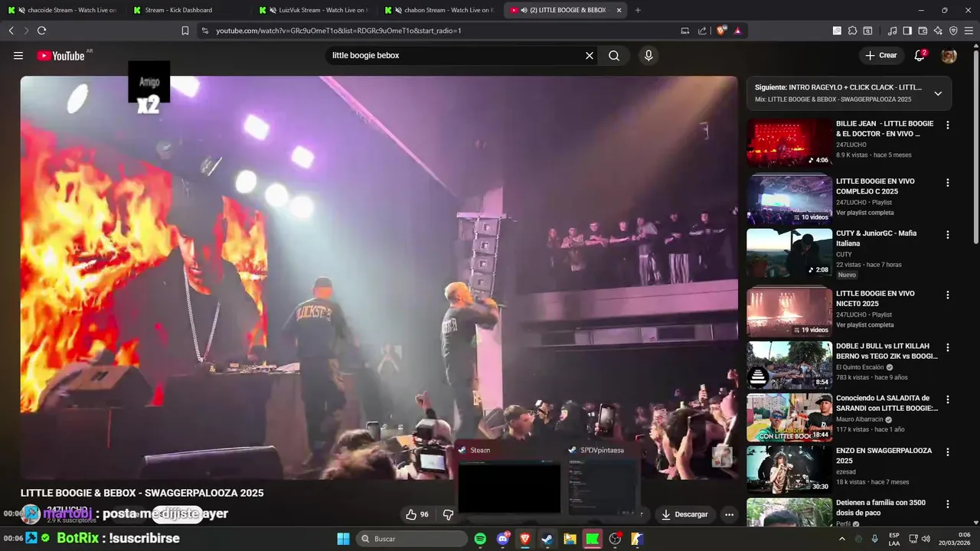
Task: Open the ESP LAA language switcher
Action: coord(894,539)
